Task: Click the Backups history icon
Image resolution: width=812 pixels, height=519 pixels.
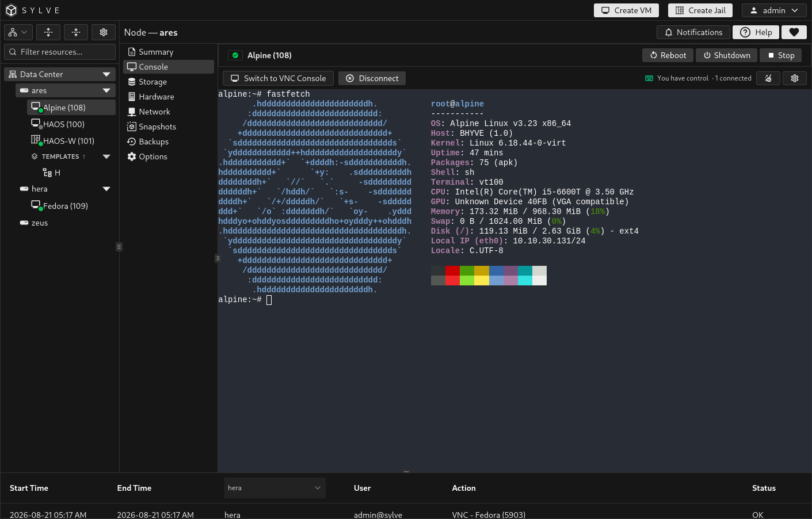Action: tap(132, 142)
